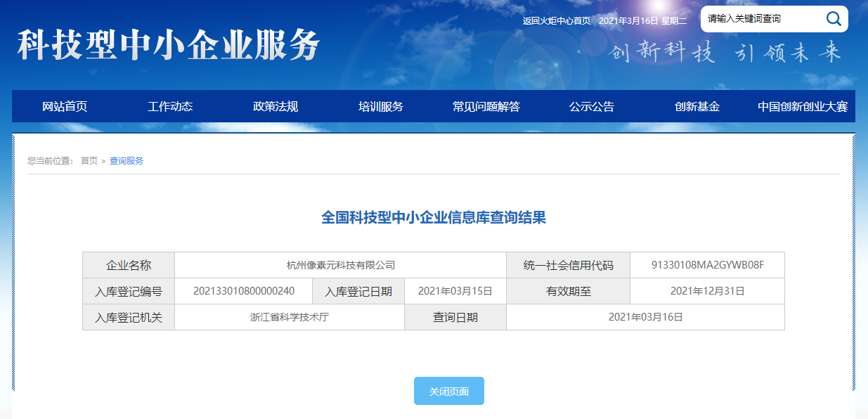Click the 查询服务 breadcrumb link
This screenshot has height=419, width=868.
(127, 161)
